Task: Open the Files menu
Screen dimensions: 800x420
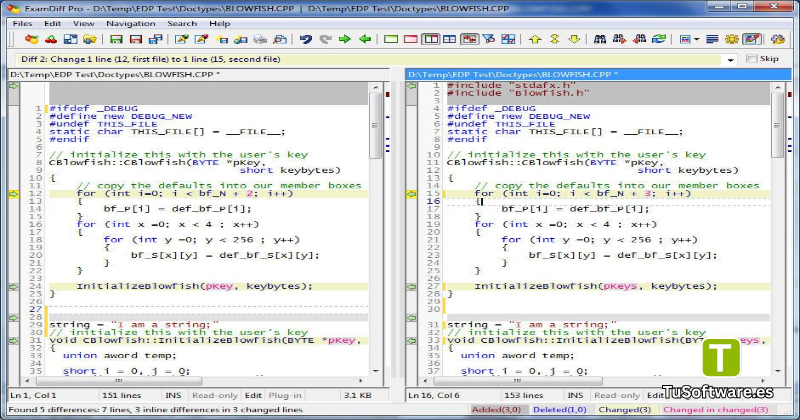Action: coord(22,23)
